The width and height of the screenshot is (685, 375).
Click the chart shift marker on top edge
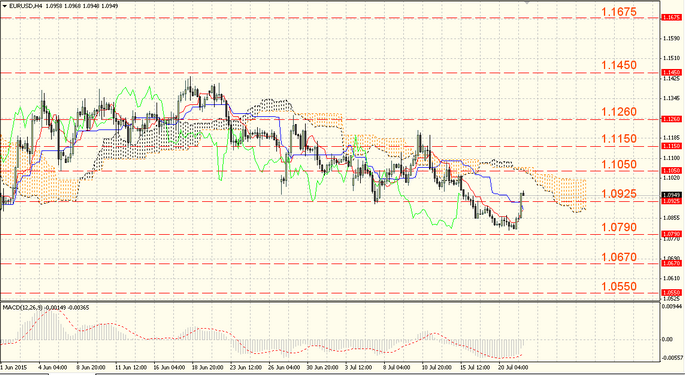527,3
